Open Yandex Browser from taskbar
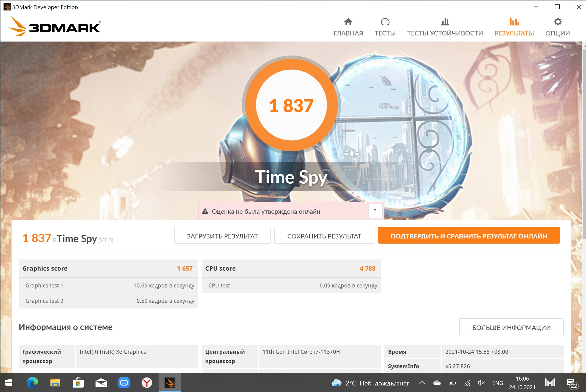 (x=147, y=383)
